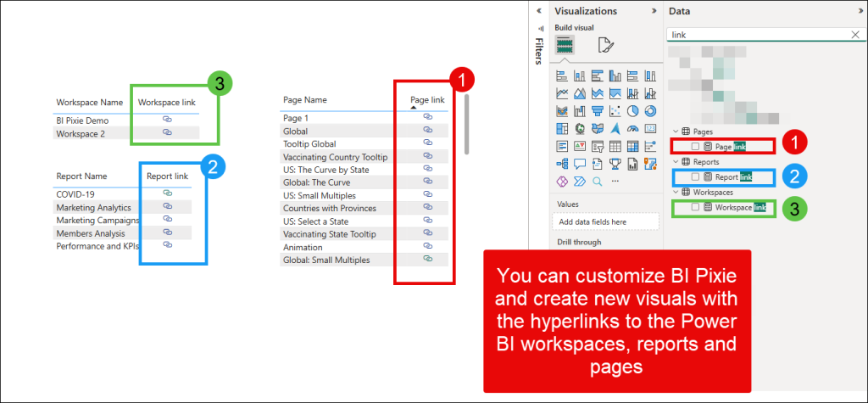Insert a Scatter chart visual

pos(615,110)
